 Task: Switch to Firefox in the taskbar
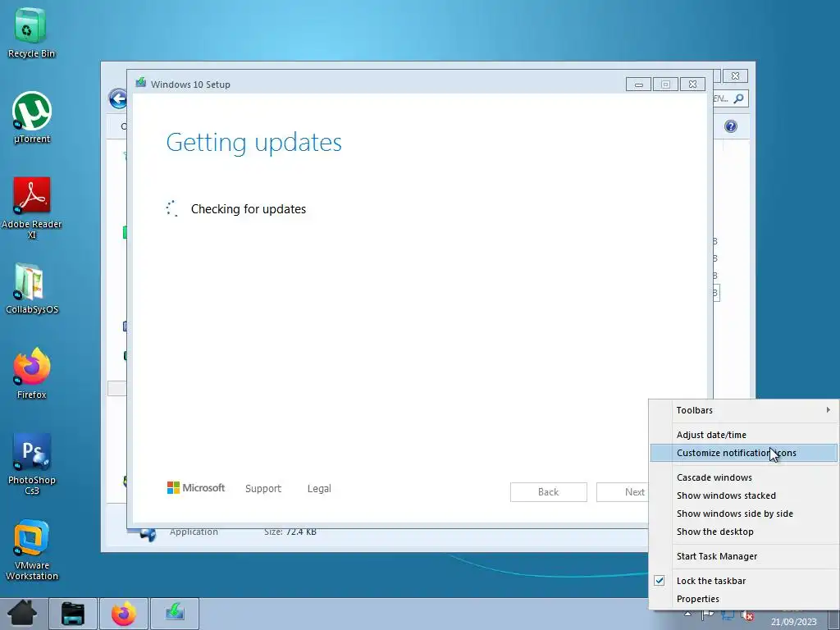[124, 614]
